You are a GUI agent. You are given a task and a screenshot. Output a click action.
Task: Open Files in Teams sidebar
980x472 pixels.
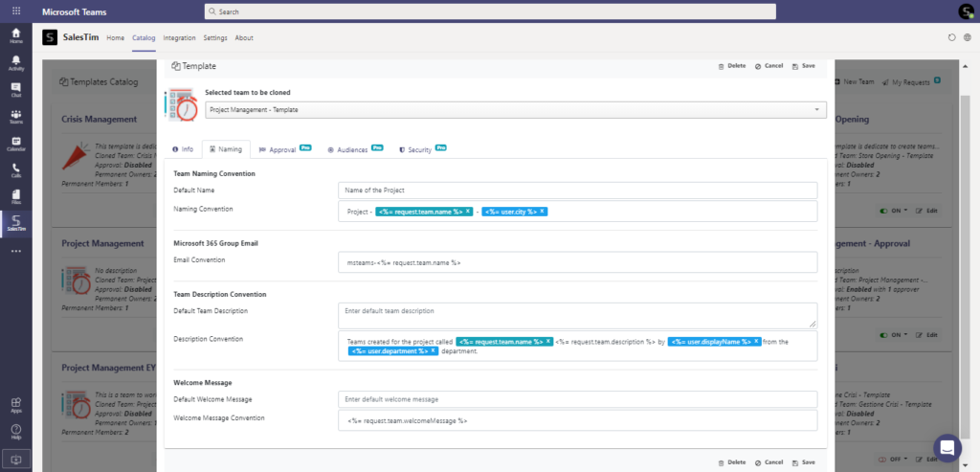[15, 197]
